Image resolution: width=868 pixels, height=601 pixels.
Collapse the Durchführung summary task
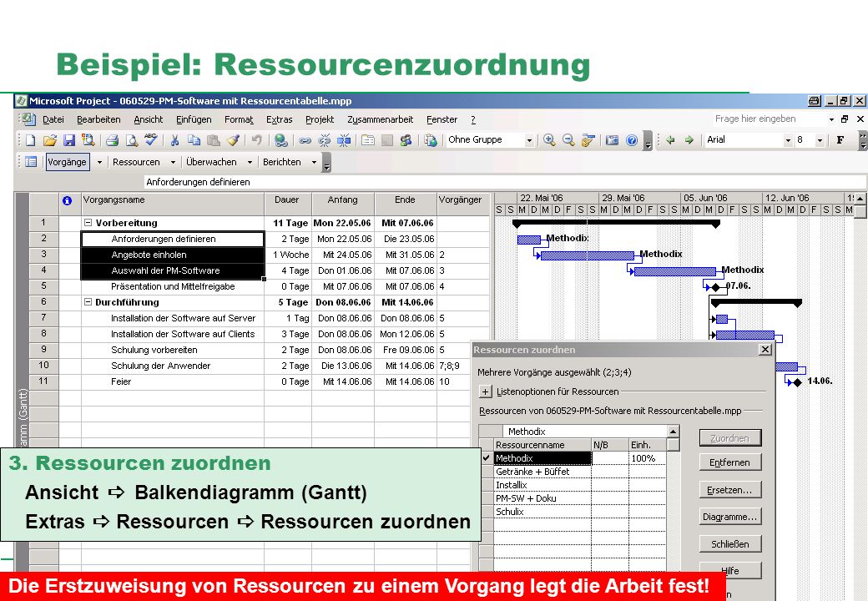click(88, 301)
